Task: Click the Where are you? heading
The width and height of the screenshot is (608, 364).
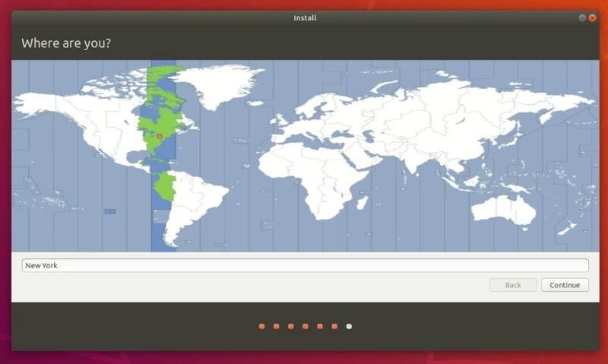Action: 66,43
